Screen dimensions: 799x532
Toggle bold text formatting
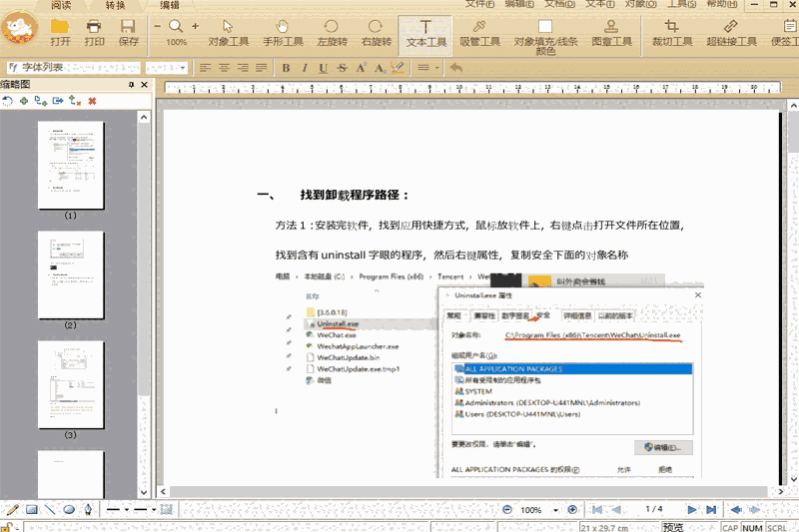tap(286, 68)
